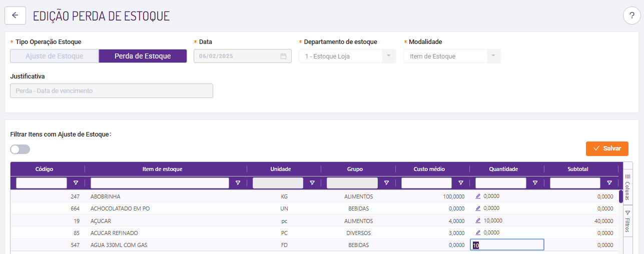Viewport: 644px width, 254px height.
Task: Click Quantidade filter input box
Action: 501,183
